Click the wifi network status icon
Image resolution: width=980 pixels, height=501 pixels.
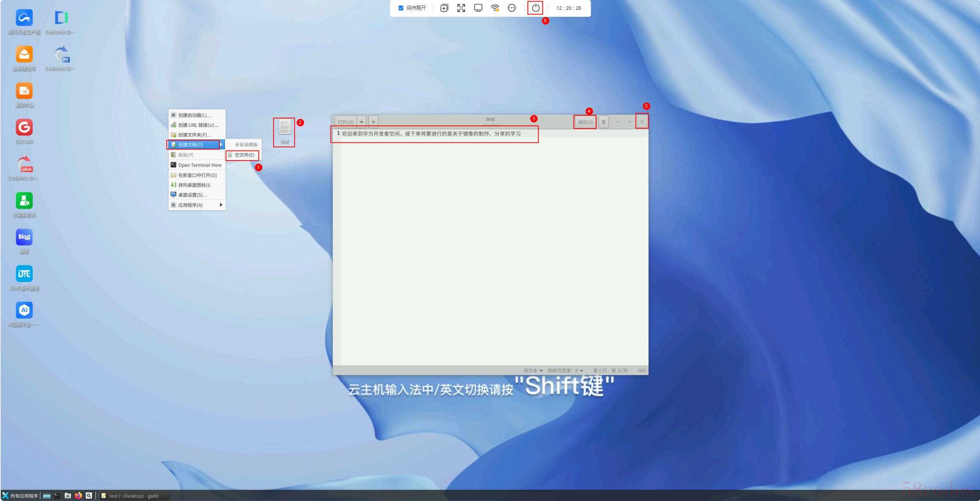tap(494, 8)
